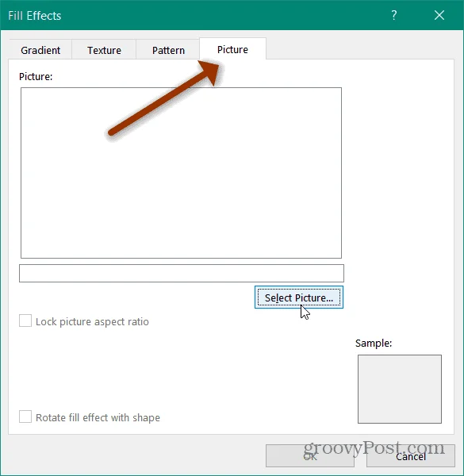This screenshot has height=476, width=464.
Task: Confirm with the OK button
Action: (x=310, y=456)
